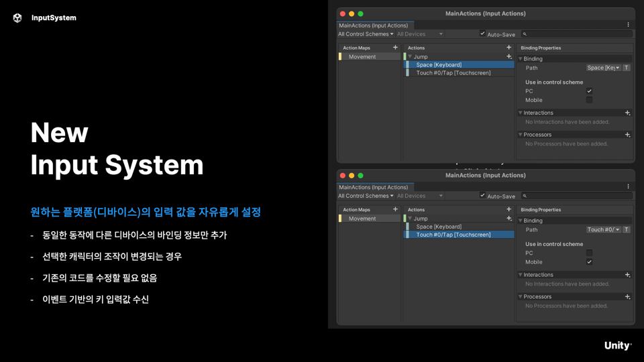The image size is (644, 362).
Task: Click the search field in upper window
Action: pyautogui.click(x=577, y=34)
